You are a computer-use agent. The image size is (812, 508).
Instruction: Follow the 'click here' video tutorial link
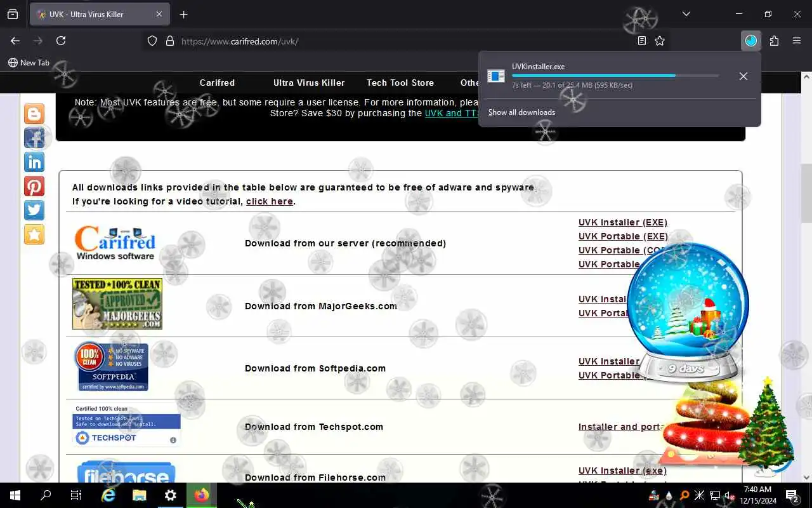[270, 201]
